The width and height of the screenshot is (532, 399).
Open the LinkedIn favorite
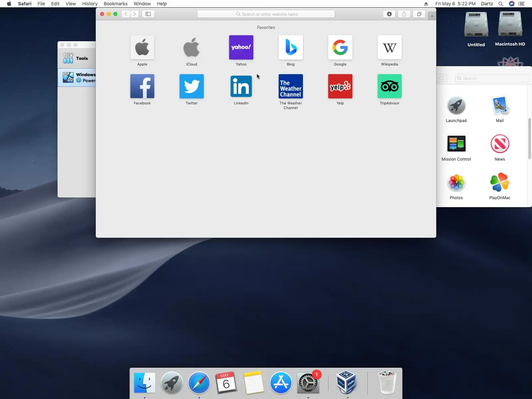pyautogui.click(x=241, y=86)
